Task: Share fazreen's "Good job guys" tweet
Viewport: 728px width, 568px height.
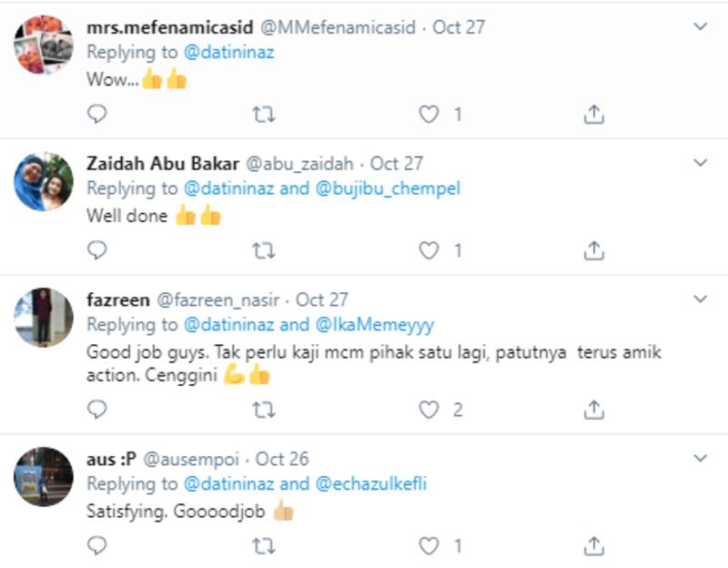Action: (593, 410)
